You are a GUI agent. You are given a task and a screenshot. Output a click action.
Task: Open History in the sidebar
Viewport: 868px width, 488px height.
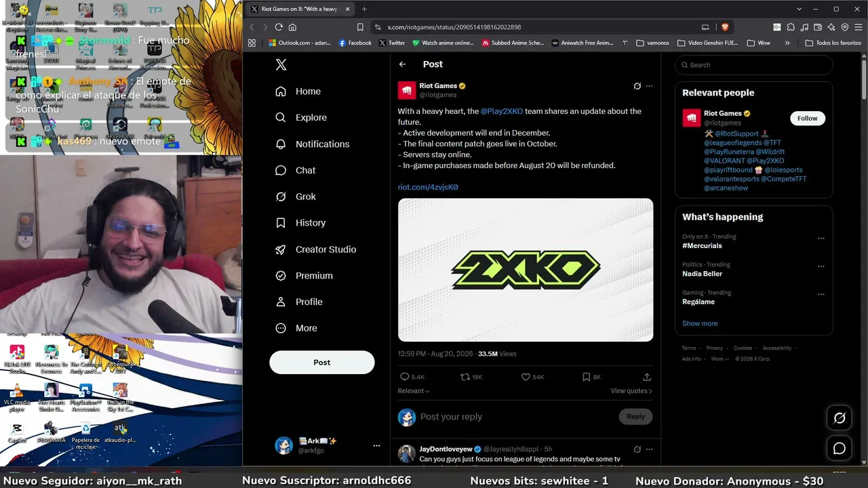300,223
